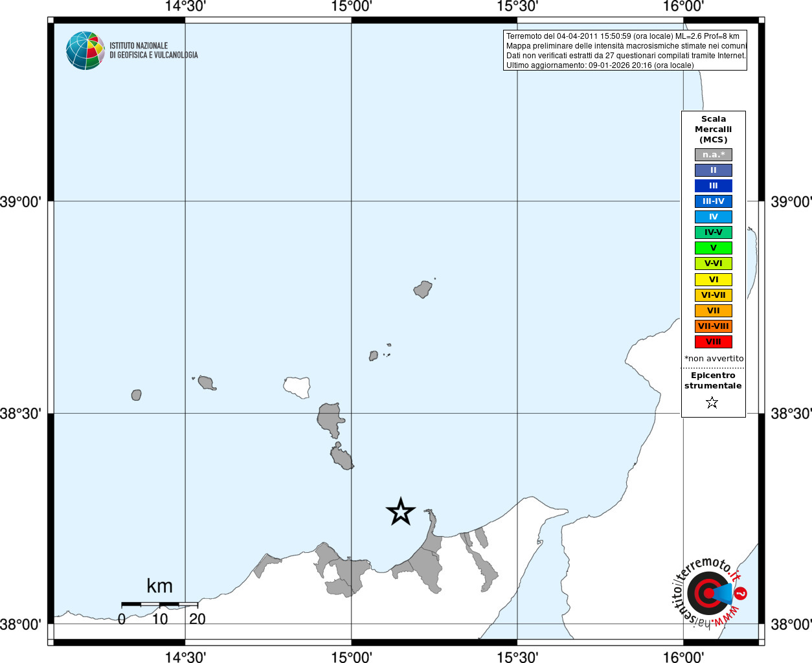Image resolution: width=812 pixels, height=663 pixels.
Task: Click the epicenter star on the map
Action: (401, 511)
